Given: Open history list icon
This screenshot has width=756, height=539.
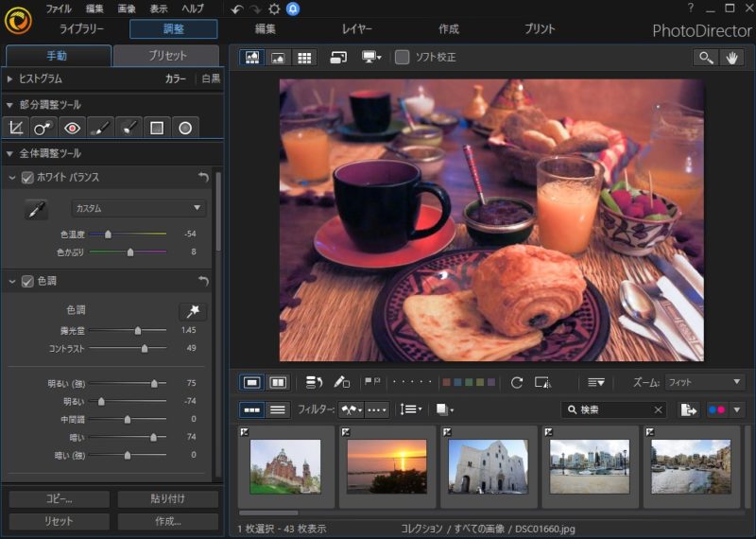Looking at the screenshot, I should click(314, 383).
